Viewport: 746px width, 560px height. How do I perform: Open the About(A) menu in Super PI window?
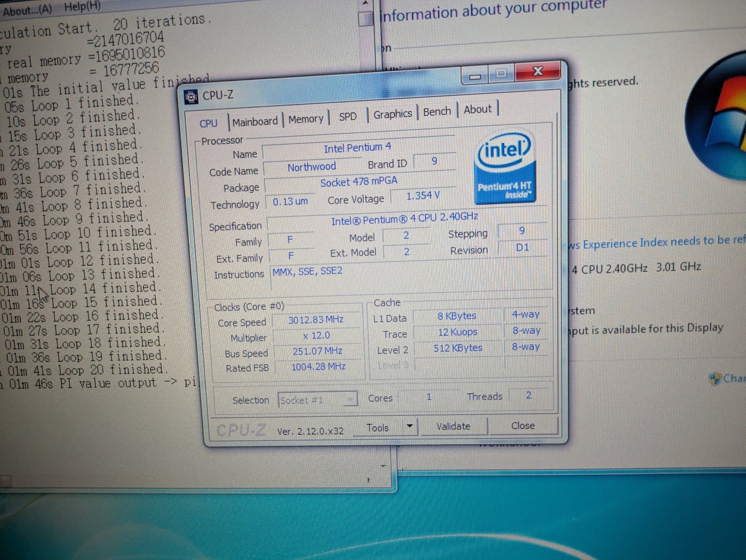tap(27, 10)
